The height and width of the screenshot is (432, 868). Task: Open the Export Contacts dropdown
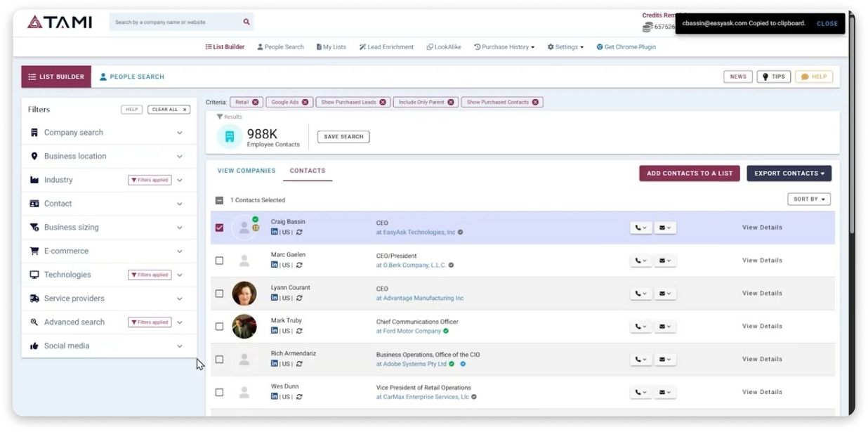click(x=789, y=174)
